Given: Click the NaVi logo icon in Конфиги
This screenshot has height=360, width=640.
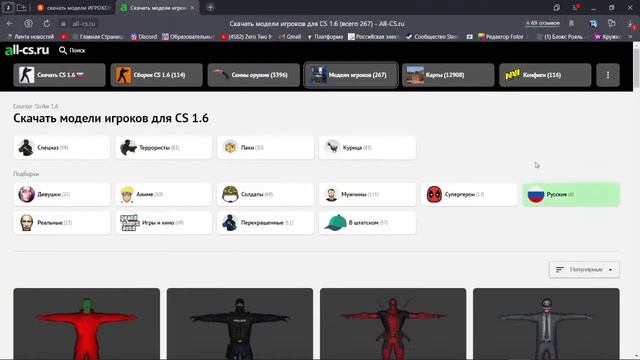Looking at the screenshot, I should pos(513,75).
